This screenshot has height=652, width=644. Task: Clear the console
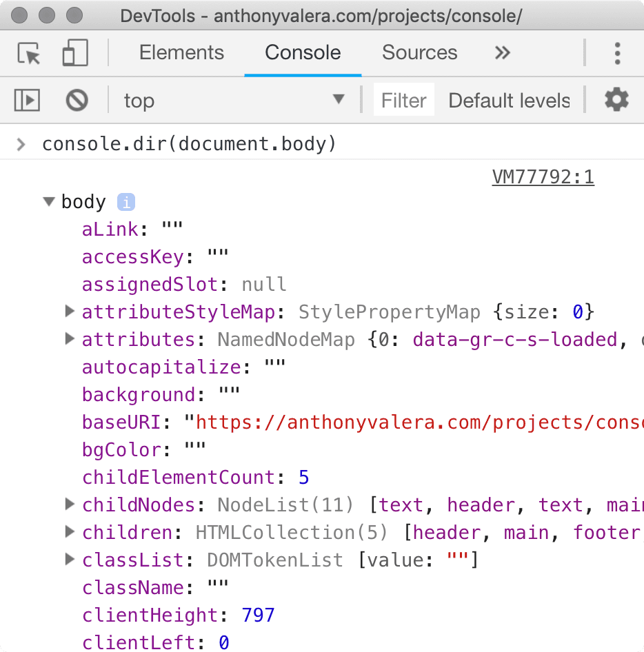point(76,100)
